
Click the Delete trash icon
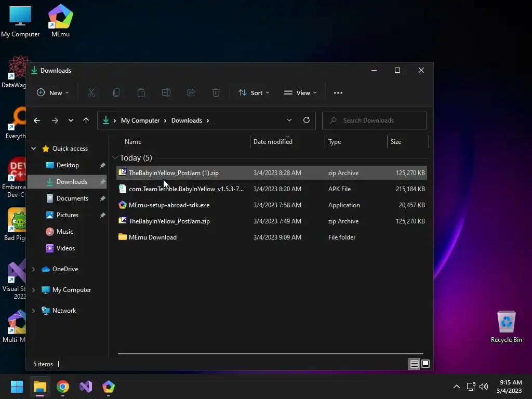[x=216, y=92]
